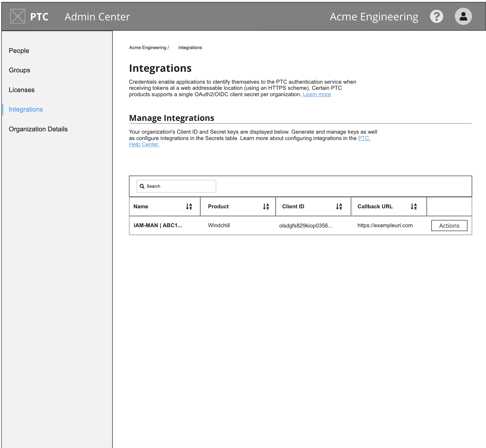Open Groups in the sidebar
Image resolution: width=486 pixels, height=448 pixels.
(19, 70)
